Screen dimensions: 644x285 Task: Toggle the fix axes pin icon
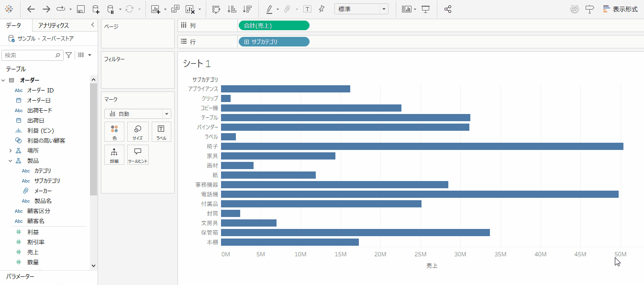[x=322, y=9]
